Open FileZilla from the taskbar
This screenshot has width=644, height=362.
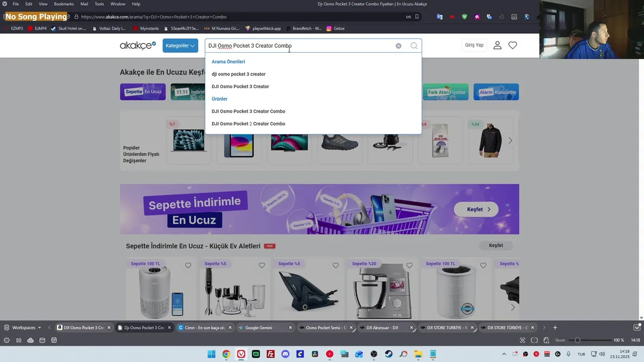click(271, 354)
